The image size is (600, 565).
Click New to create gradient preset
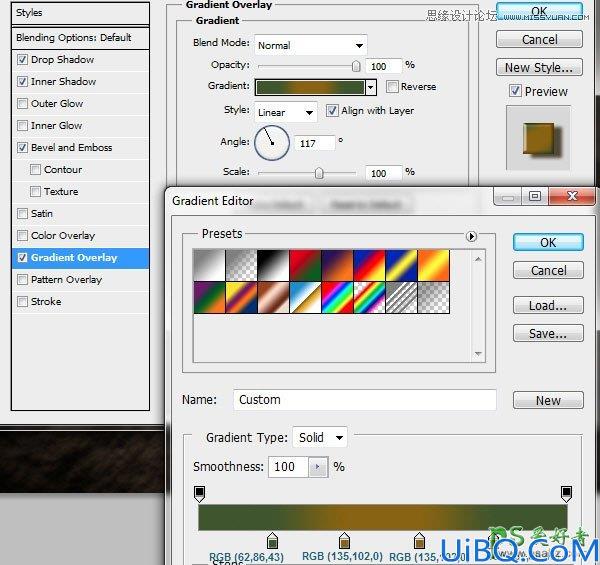(x=548, y=401)
